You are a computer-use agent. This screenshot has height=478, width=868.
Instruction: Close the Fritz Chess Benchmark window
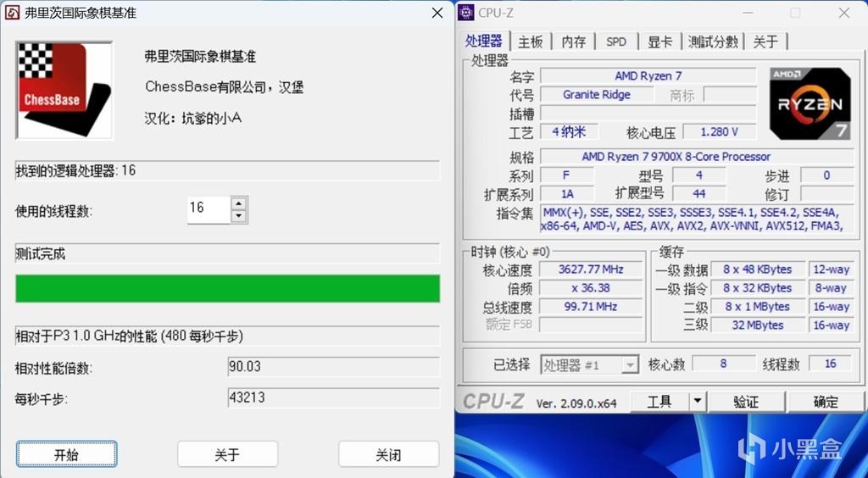pyautogui.click(x=437, y=12)
